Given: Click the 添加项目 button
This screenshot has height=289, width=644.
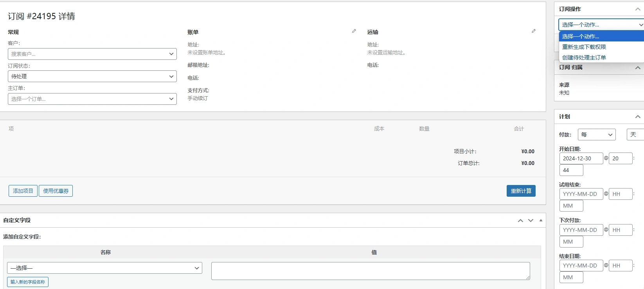Looking at the screenshot, I should pos(23,191).
